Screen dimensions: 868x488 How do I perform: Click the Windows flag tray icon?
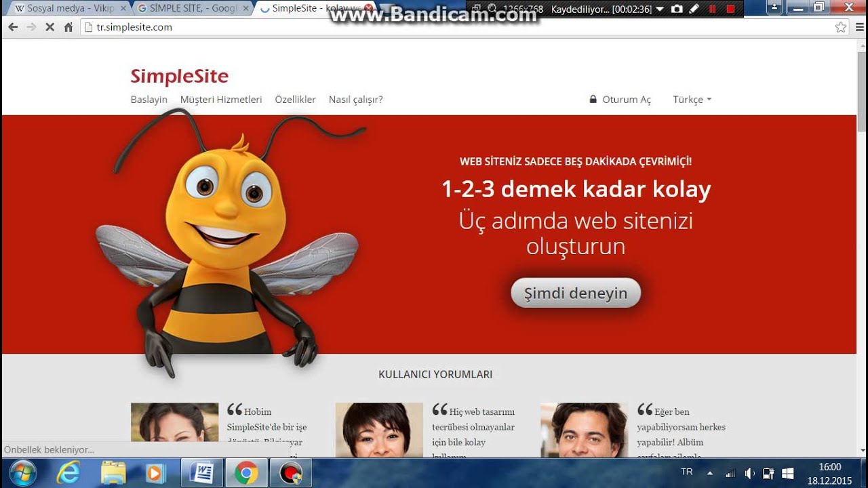tap(787, 473)
